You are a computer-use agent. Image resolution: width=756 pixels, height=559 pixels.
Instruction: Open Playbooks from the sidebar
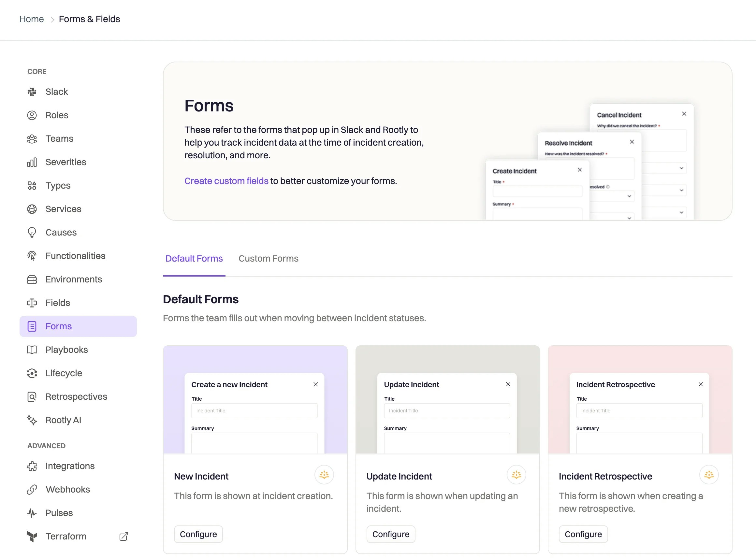(78, 350)
